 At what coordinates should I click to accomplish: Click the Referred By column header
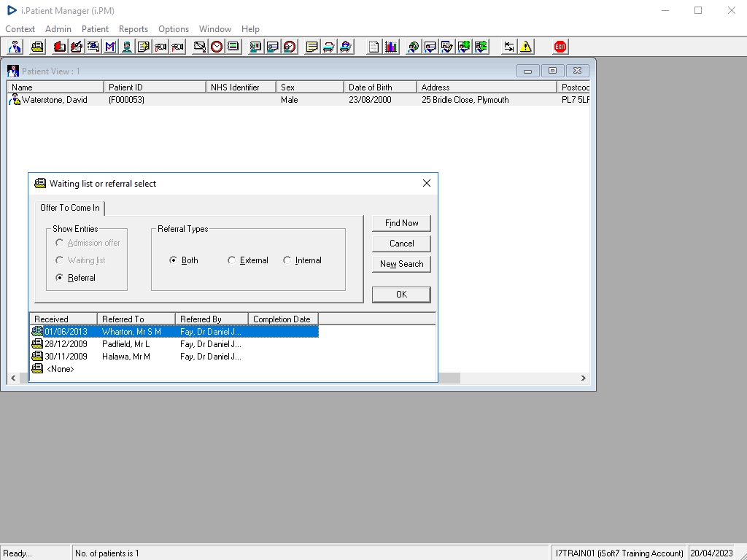tap(212, 319)
